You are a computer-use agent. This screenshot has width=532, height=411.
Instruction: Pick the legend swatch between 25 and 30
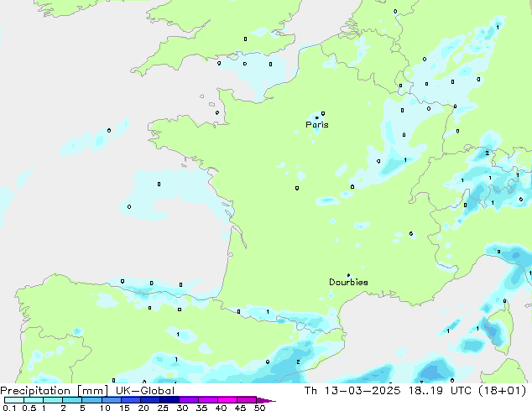point(169,400)
